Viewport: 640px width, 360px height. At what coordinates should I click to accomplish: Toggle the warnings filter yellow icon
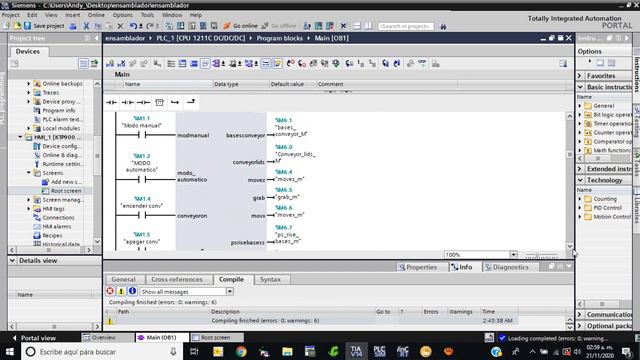(121, 291)
